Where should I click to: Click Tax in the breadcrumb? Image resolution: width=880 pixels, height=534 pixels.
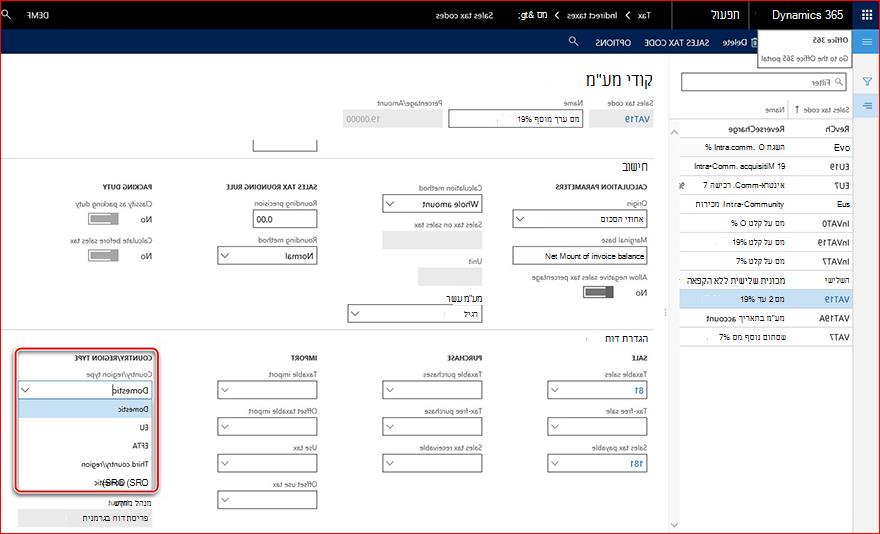tap(644, 16)
